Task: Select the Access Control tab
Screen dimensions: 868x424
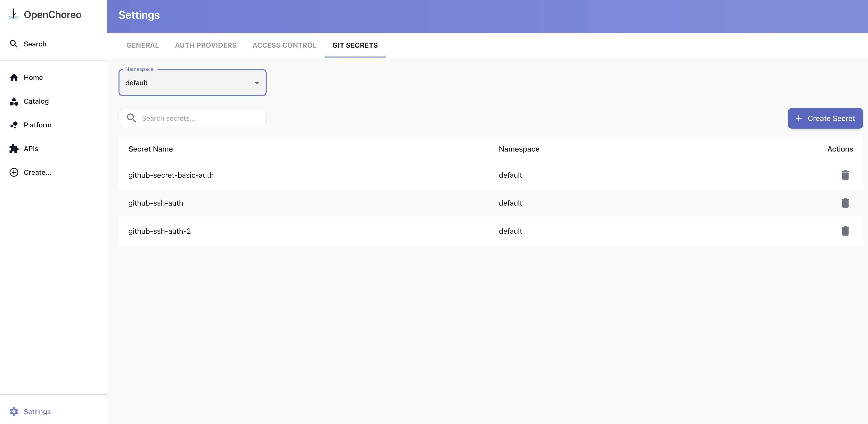Action: point(284,45)
